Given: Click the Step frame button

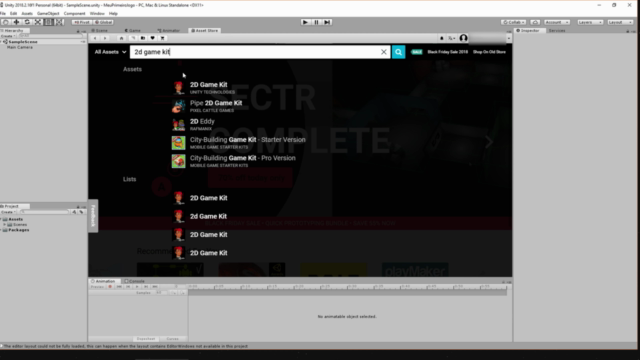Looking at the screenshot, I should click(x=327, y=22).
